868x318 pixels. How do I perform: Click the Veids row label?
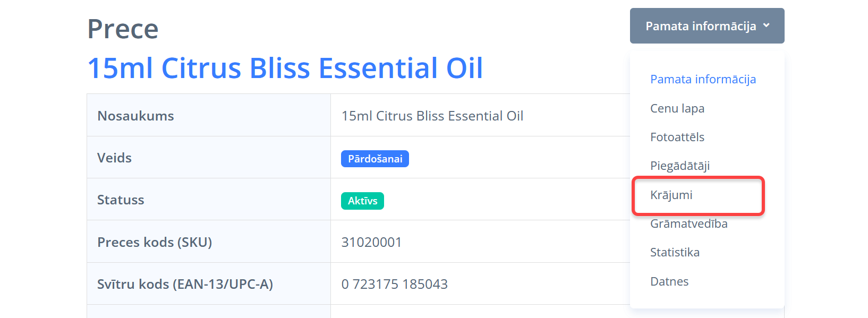pos(114,158)
